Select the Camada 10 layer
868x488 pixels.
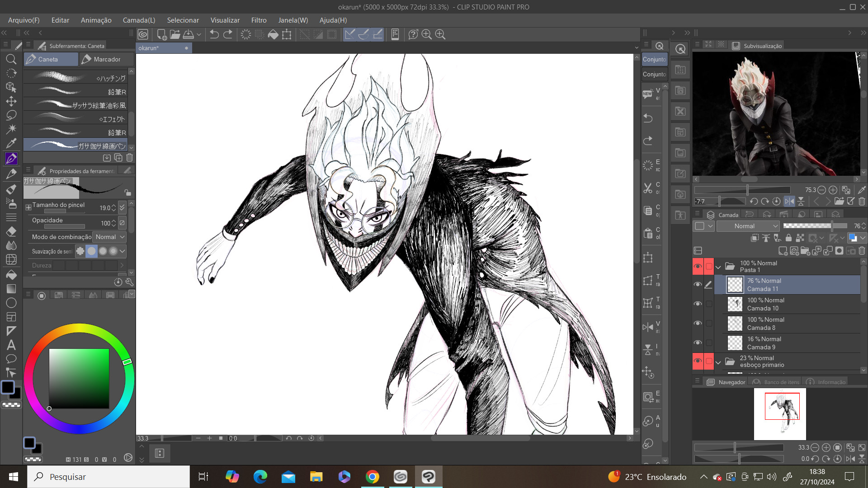(787, 304)
